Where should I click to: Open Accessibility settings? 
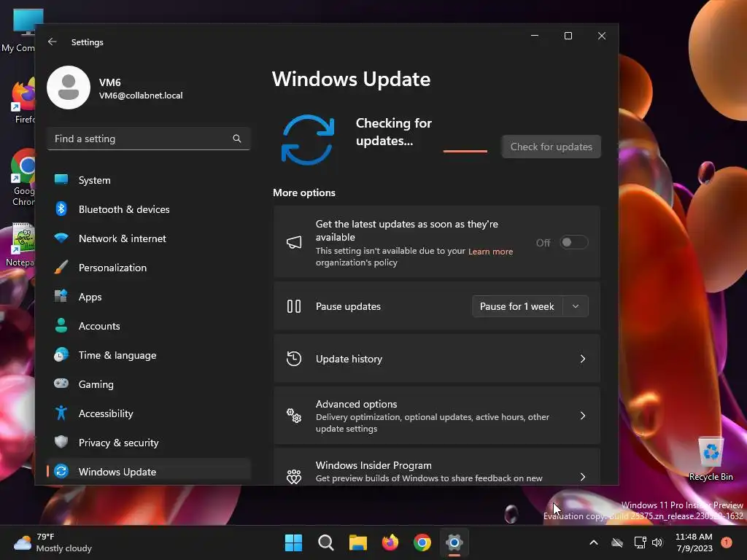(x=149, y=413)
